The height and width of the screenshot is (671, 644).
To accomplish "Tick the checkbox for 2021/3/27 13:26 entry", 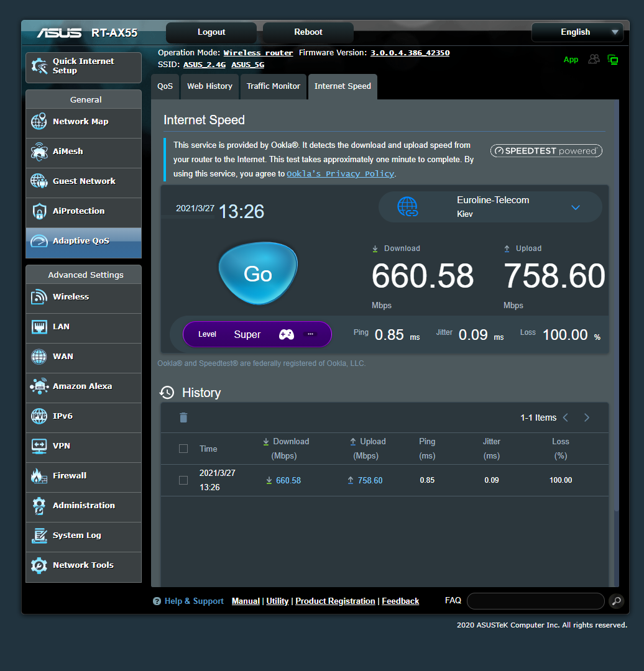I will tap(183, 480).
